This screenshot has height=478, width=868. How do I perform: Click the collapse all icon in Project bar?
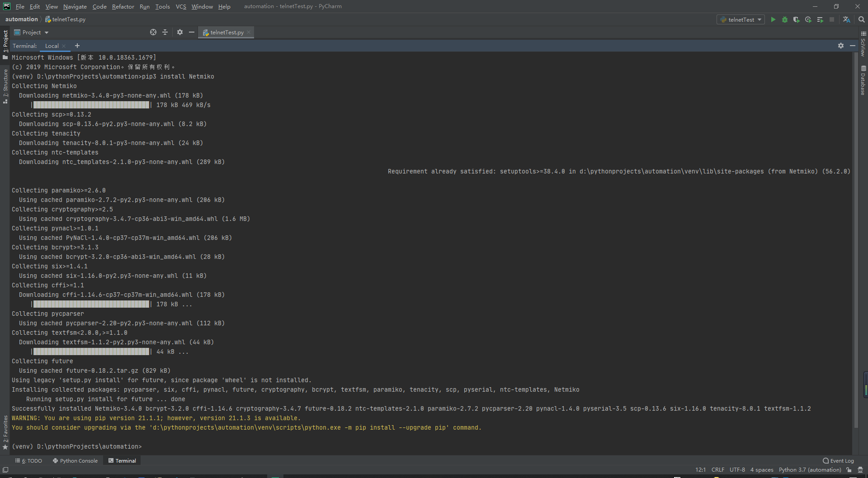click(x=165, y=32)
